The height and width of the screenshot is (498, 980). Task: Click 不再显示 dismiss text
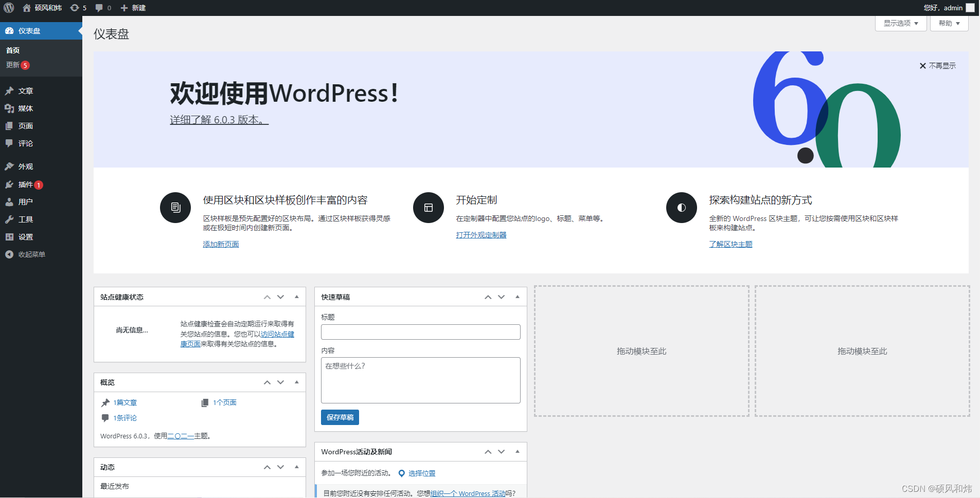coord(942,66)
